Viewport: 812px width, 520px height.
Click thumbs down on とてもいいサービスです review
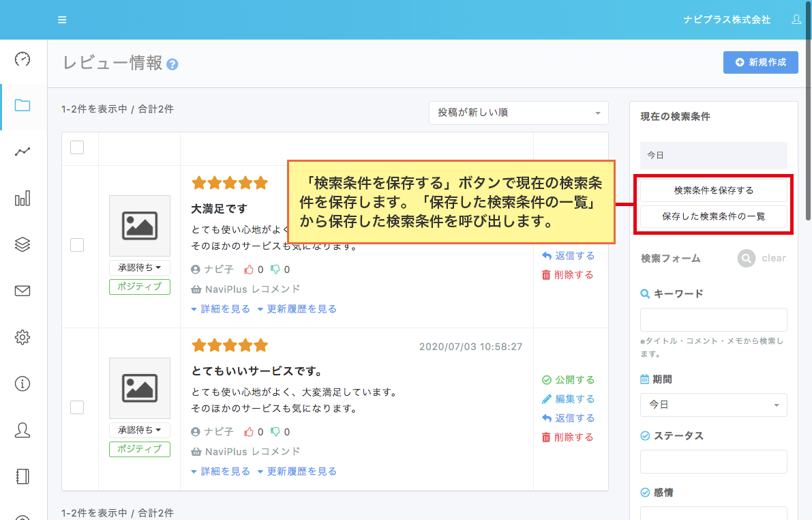click(275, 432)
